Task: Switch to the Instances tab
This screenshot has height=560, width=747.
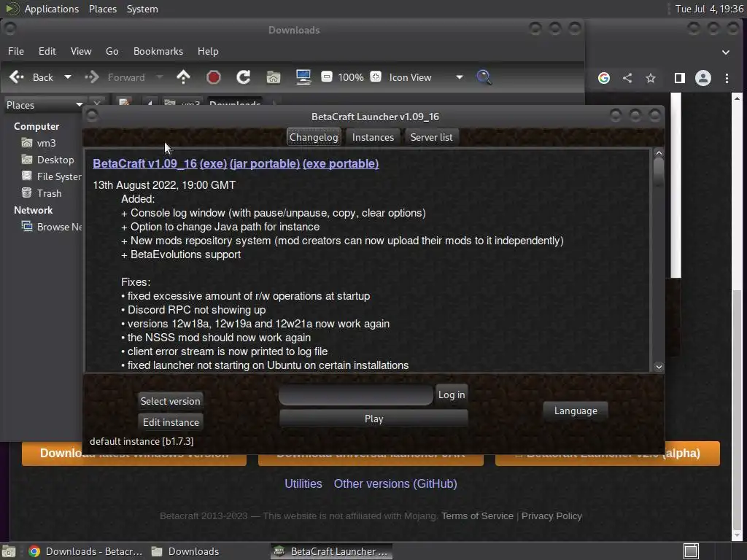Action: pos(373,137)
